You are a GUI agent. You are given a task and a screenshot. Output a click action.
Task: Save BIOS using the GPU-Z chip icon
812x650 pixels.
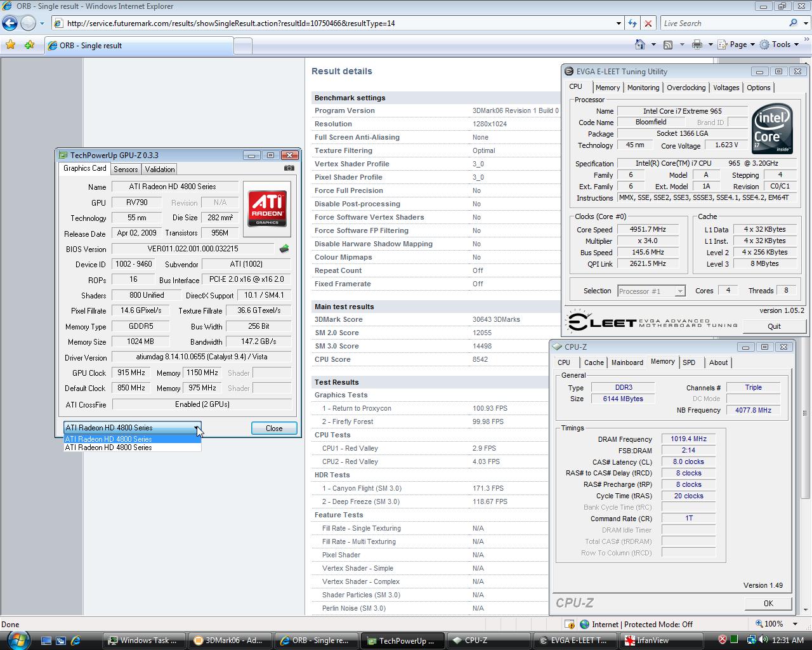[284, 249]
